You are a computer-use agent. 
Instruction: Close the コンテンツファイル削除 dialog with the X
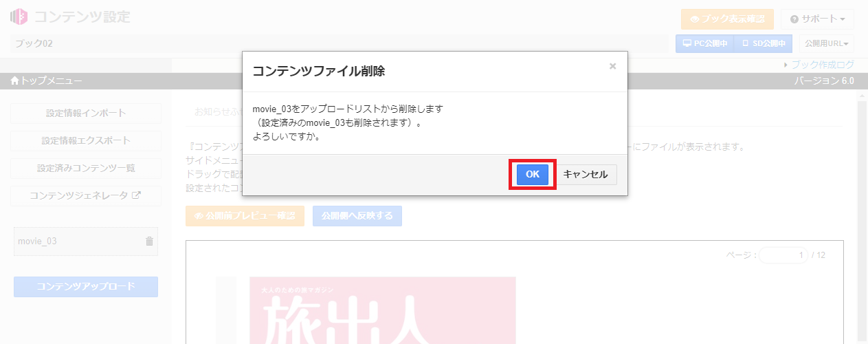pyautogui.click(x=612, y=67)
